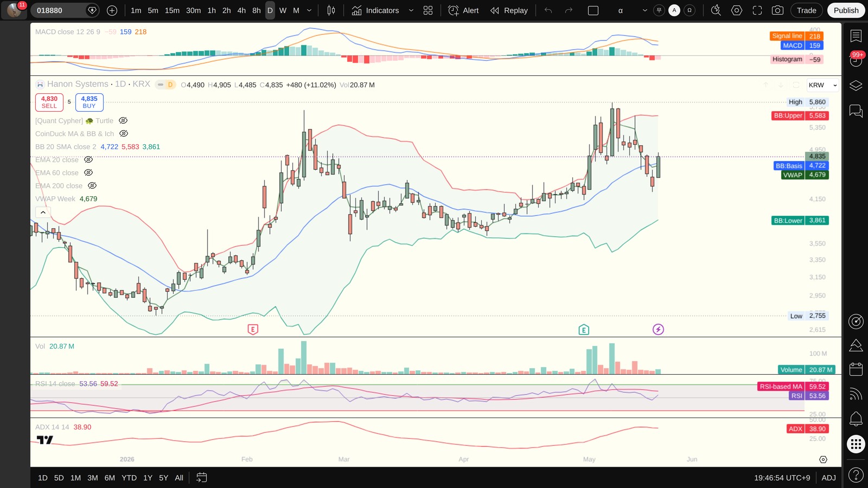Viewport: 868px width, 488px height.
Task: Add symbol to compare with plus icon
Action: [112, 10]
